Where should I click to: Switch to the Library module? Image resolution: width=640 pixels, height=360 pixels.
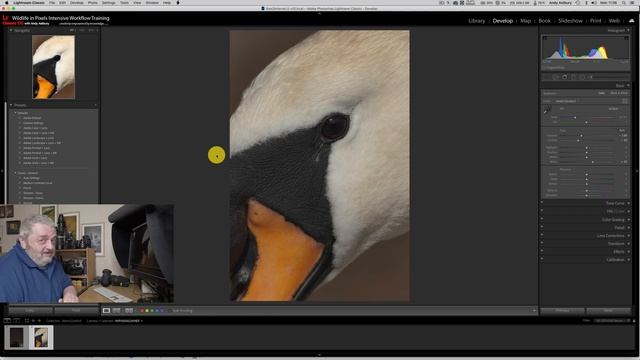tap(477, 21)
